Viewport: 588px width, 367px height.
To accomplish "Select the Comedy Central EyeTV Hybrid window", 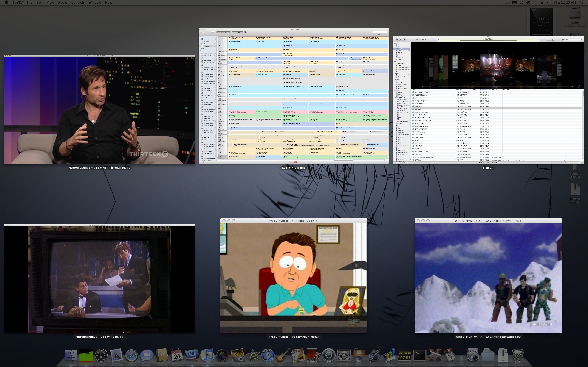I will 294,277.
